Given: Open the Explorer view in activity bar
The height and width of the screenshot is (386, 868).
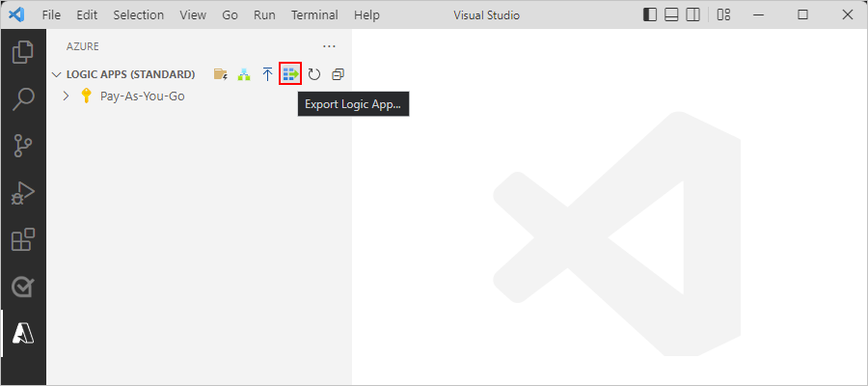Looking at the screenshot, I should tap(23, 51).
